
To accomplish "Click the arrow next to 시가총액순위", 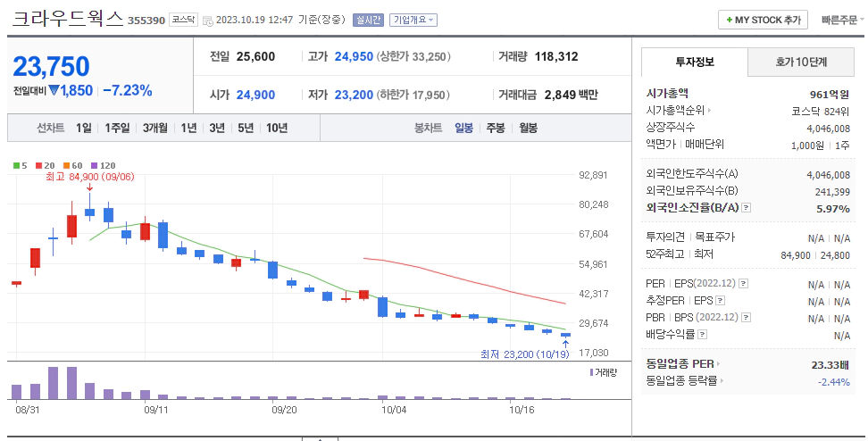I will click(709, 111).
